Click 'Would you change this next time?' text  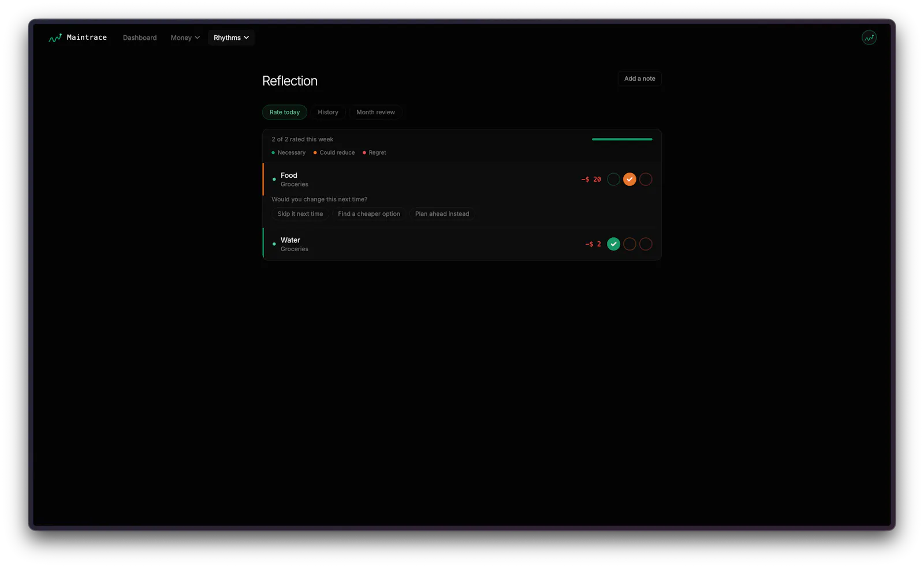(x=319, y=200)
